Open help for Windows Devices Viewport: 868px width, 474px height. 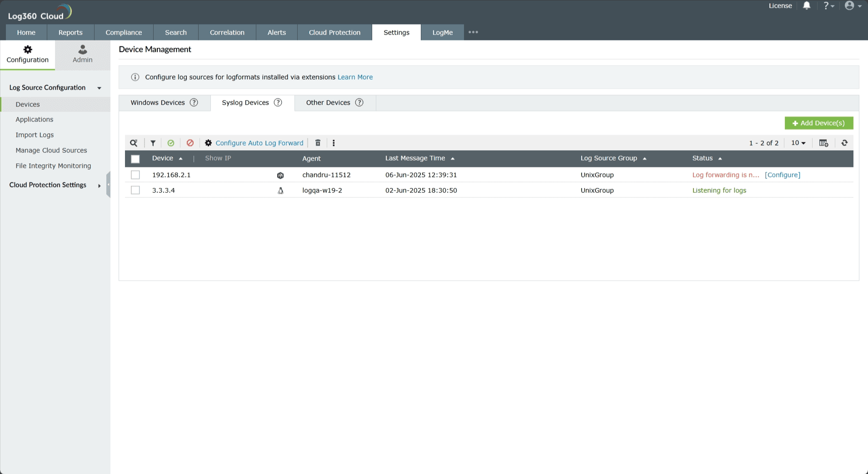(194, 102)
